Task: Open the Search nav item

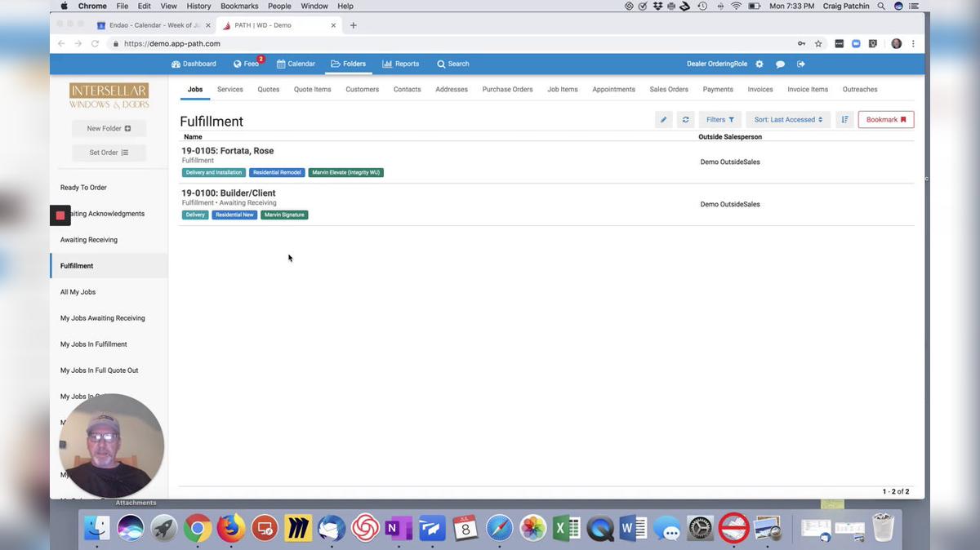Action: point(452,64)
